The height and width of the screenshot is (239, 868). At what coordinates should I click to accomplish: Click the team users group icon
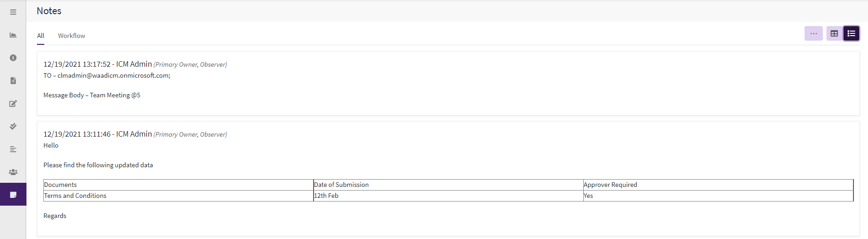click(x=13, y=172)
